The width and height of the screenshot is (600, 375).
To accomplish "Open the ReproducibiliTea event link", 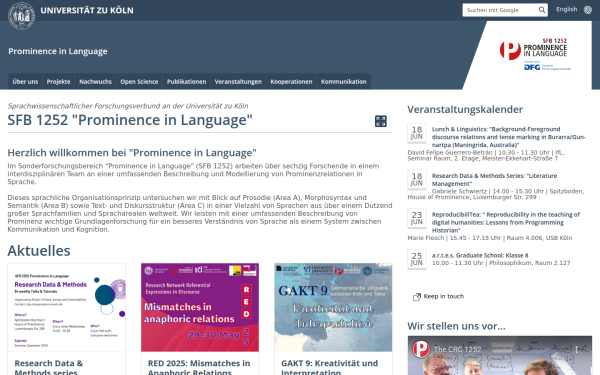I will point(505,222).
